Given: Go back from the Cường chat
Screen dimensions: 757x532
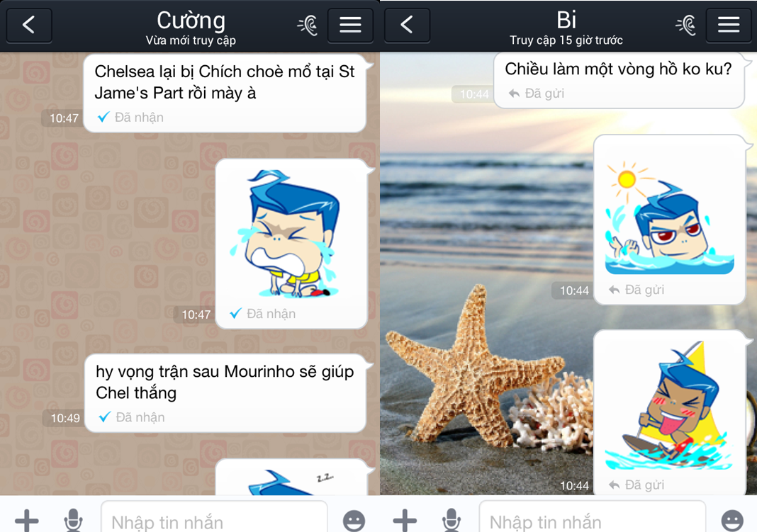Looking at the screenshot, I should point(29,25).
